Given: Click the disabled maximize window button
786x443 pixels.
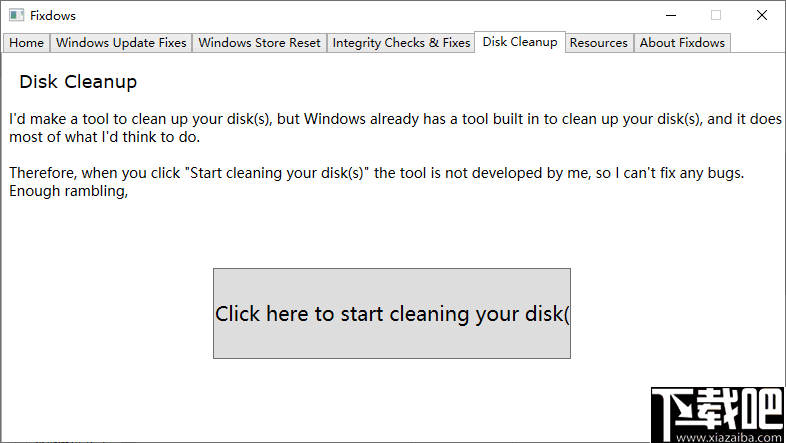Looking at the screenshot, I should tap(716, 15).
